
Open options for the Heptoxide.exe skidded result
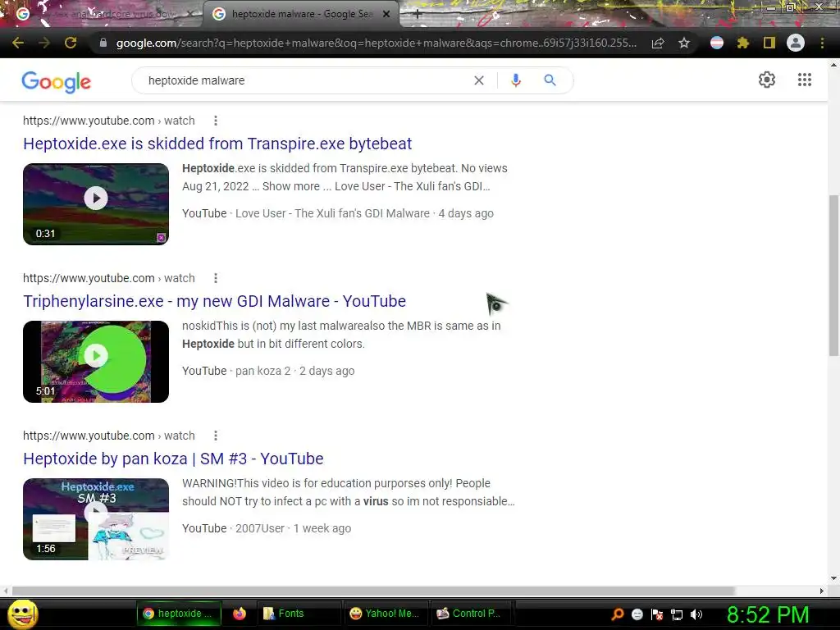(216, 121)
